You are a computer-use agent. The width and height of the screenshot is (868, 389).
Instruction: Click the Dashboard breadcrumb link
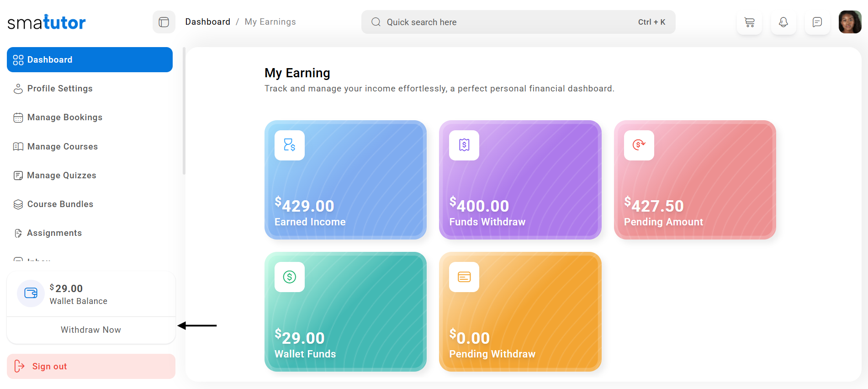pos(207,22)
